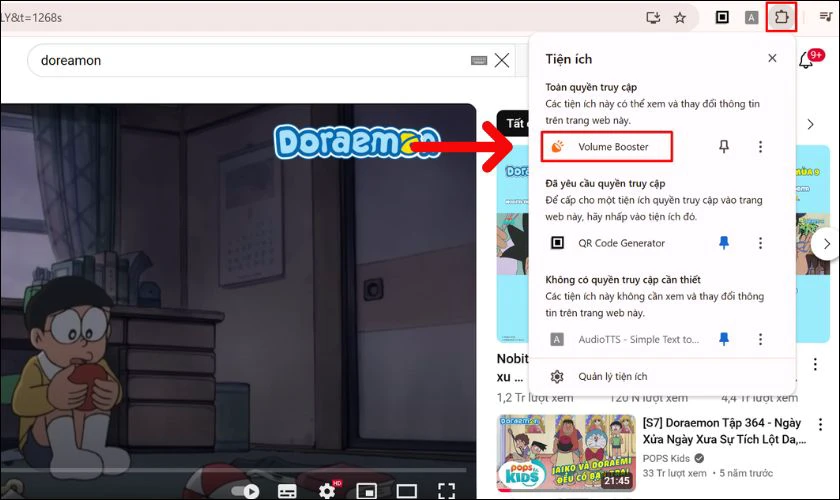This screenshot has height=500, width=840.
Task: Open the Doraemon Tập 364 video thumbnail
Action: point(566,453)
